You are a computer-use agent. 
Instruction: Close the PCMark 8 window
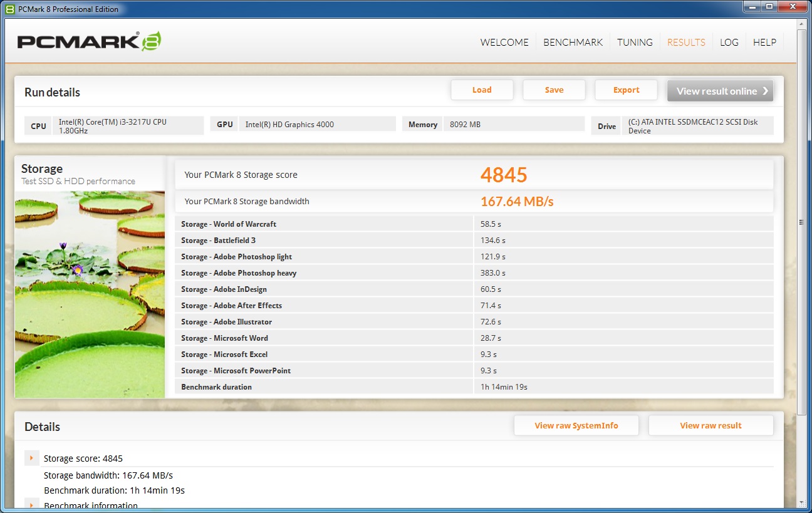click(792, 7)
